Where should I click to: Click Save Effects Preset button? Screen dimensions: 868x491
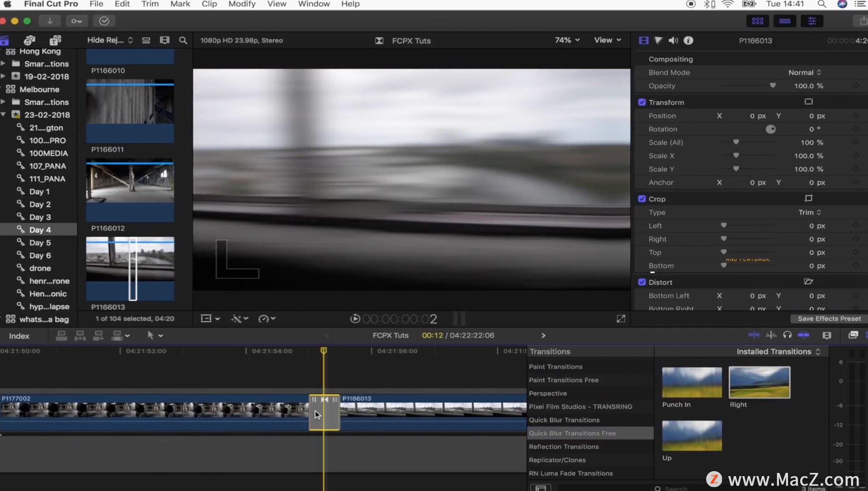(829, 319)
